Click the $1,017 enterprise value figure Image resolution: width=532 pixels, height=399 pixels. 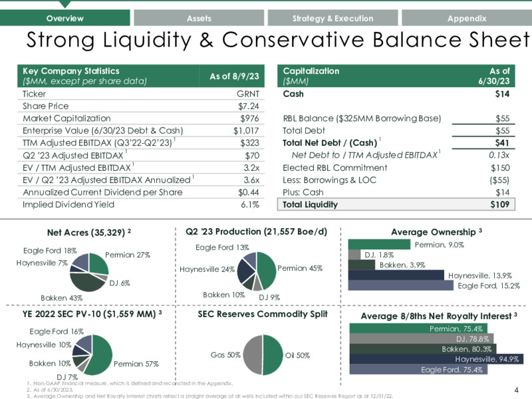pos(246,130)
